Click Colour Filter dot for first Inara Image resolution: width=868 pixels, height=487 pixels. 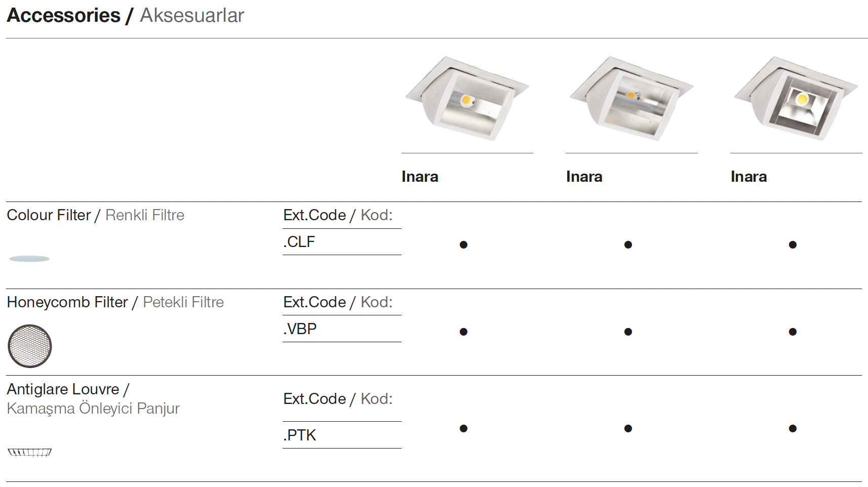pyautogui.click(x=463, y=245)
